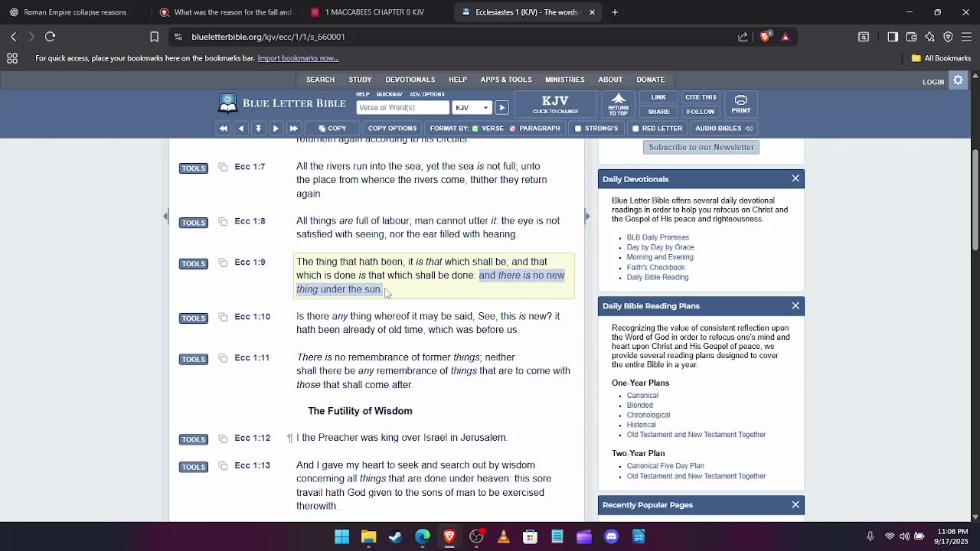Viewport: 980px width, 551px height.
Task: Click the Copy button in toolbar
Action: coord(332,129)
